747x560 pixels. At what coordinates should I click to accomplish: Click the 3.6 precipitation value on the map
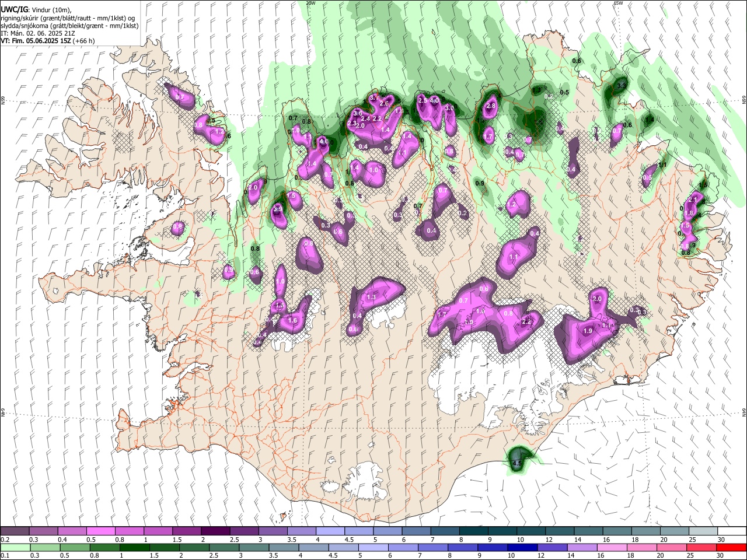point(358,113)
